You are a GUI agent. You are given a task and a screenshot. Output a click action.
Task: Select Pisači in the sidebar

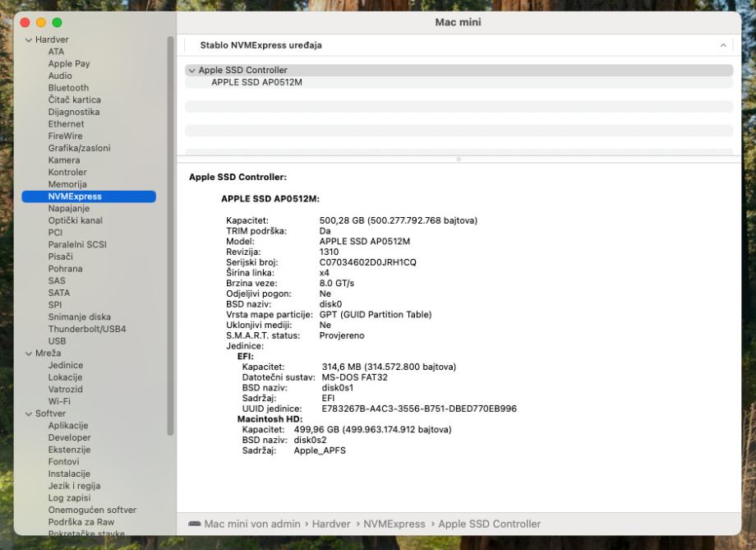tap(60, 257)
